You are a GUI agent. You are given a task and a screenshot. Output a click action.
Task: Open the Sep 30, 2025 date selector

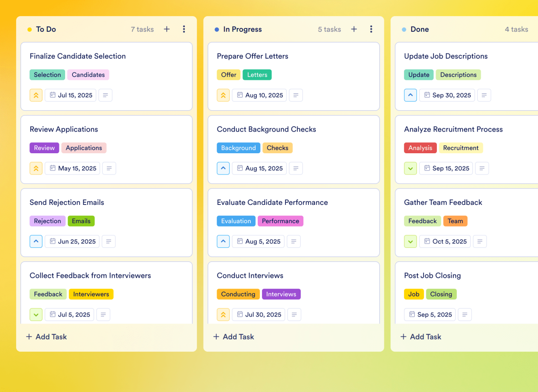[x=447, y=95]
